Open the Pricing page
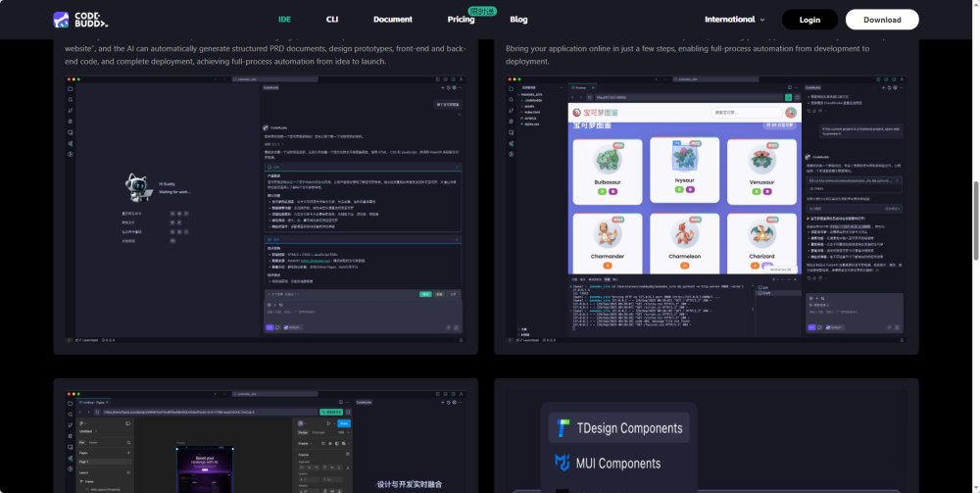980x493 pixels. click(461, 20)
